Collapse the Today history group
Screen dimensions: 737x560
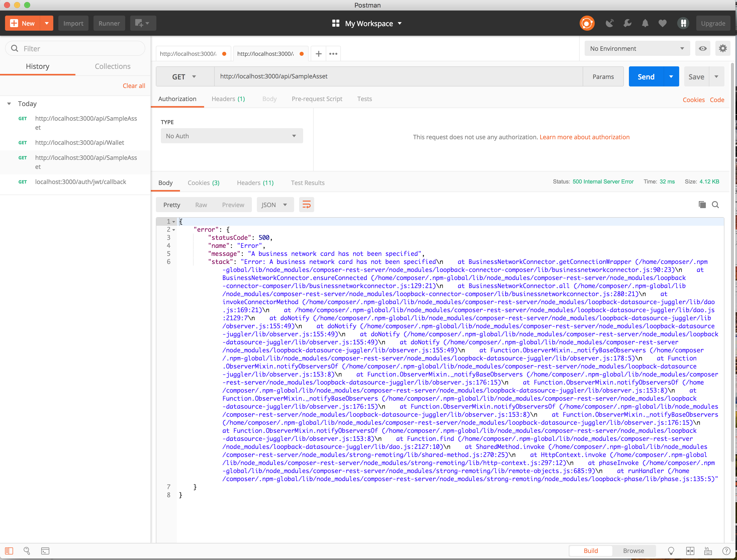pyautogui.click(x=9, y=104)
